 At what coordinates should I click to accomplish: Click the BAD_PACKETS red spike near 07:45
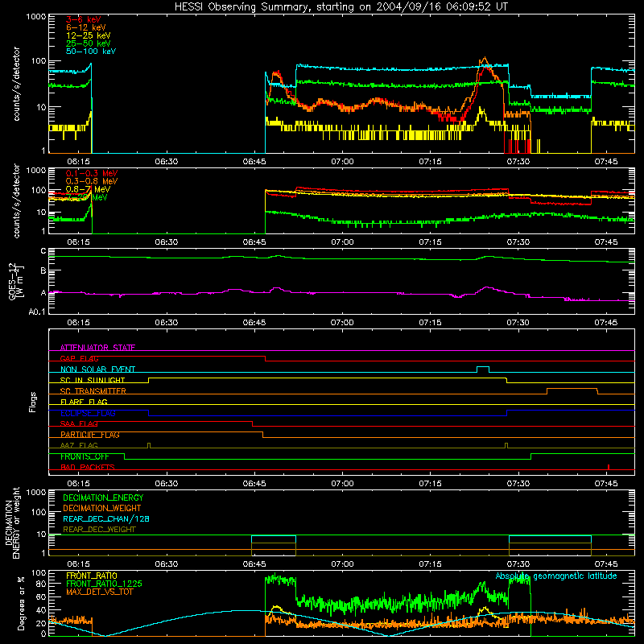[x=609, y=467]
